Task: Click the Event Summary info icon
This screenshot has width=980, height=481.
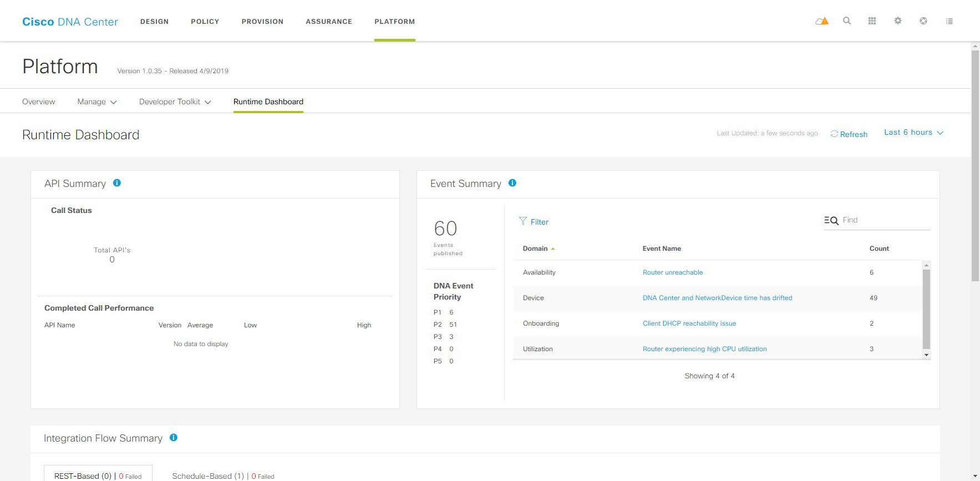Action: 512,183
